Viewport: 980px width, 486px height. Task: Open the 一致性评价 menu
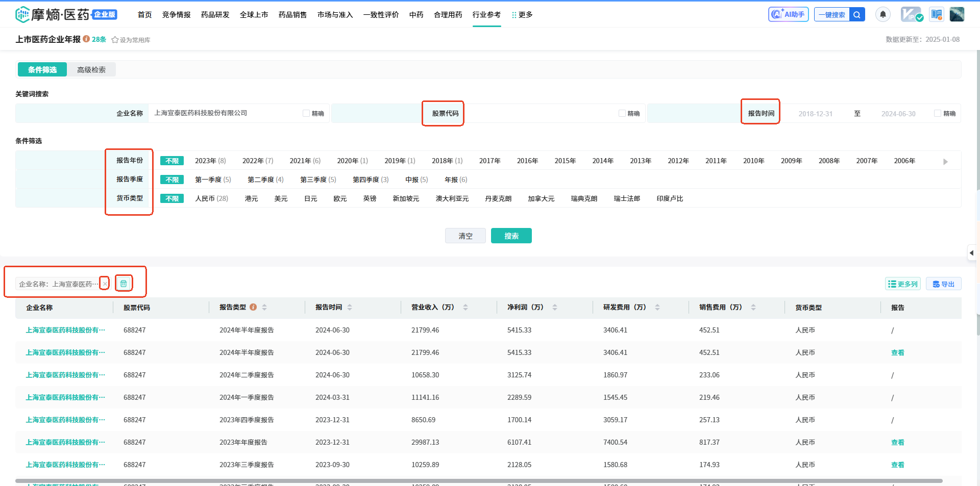pos(381,14)
